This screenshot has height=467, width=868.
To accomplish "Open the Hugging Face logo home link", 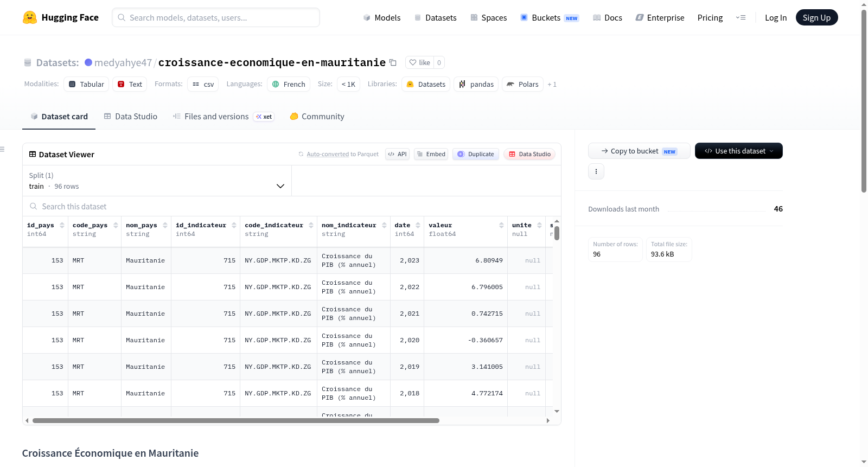I will [x=60, y=17].
